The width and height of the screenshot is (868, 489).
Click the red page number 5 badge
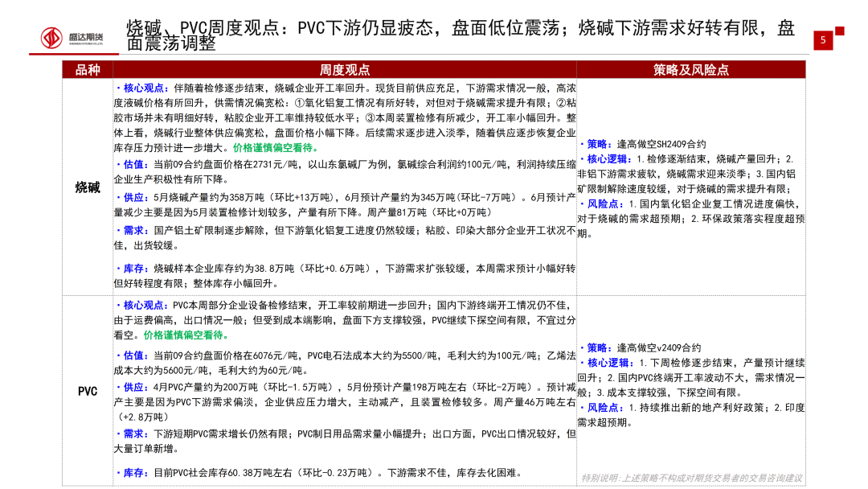point(822,41)
